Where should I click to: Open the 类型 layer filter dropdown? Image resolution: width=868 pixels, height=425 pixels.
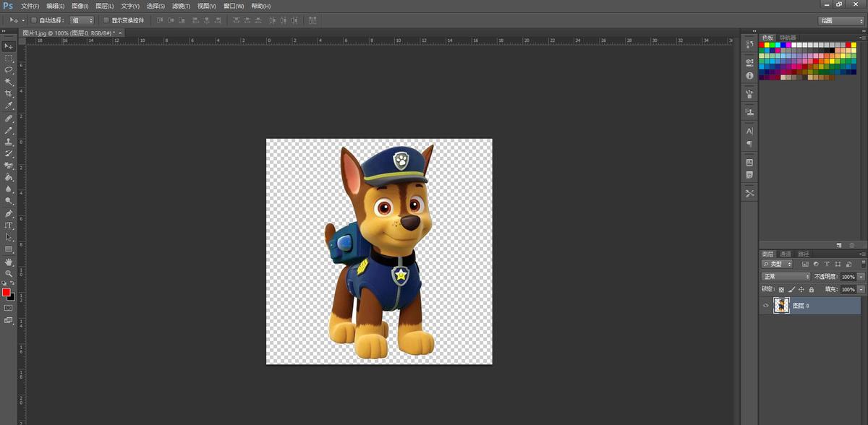(x=777, y=265)
